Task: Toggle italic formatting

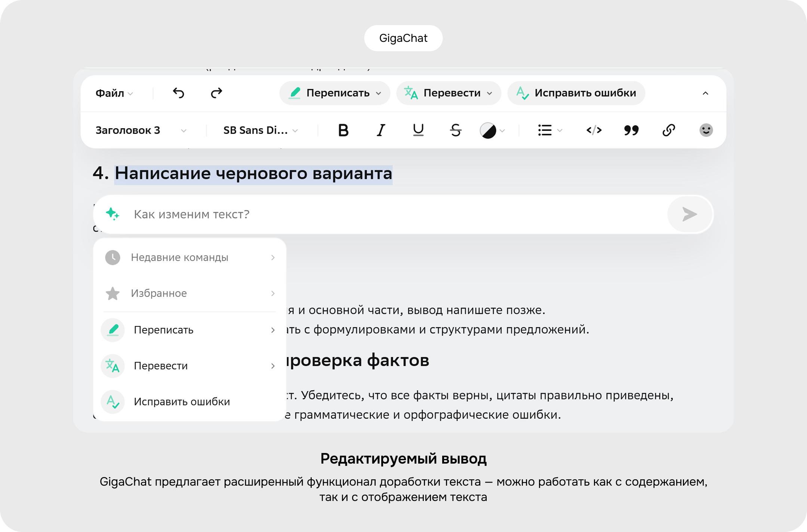Action: pos(380,130)
